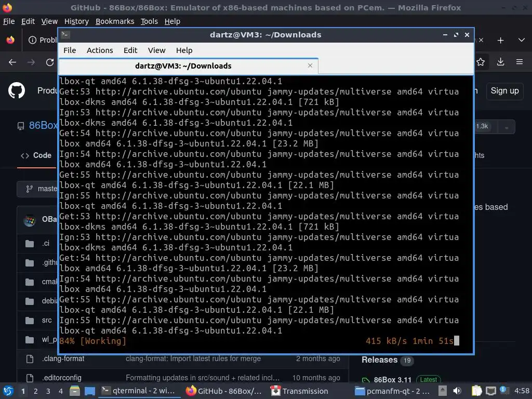Click the clang-format commit message text

(193, 358)
